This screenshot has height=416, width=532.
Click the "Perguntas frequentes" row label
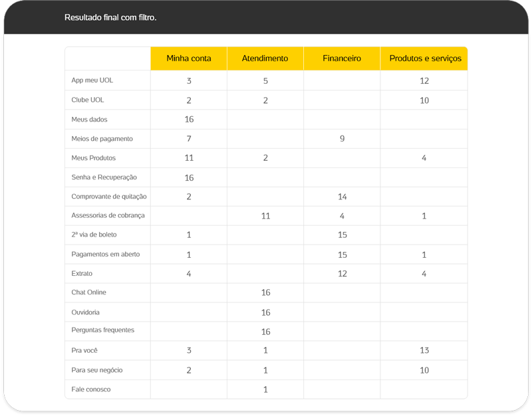click(x=102, y=330)
